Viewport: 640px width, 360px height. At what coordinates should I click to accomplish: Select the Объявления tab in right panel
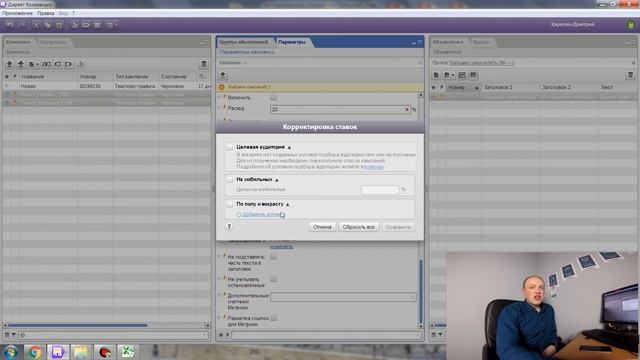click(x=448, y=42)
